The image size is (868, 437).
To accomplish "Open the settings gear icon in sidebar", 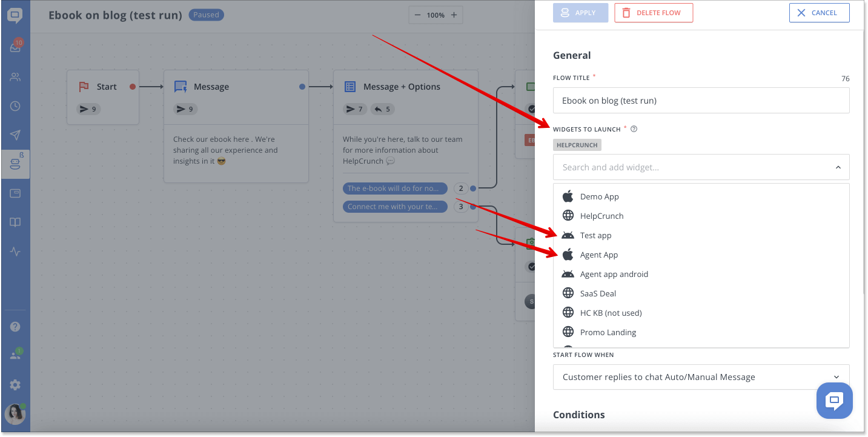I will tap(15, 385).
